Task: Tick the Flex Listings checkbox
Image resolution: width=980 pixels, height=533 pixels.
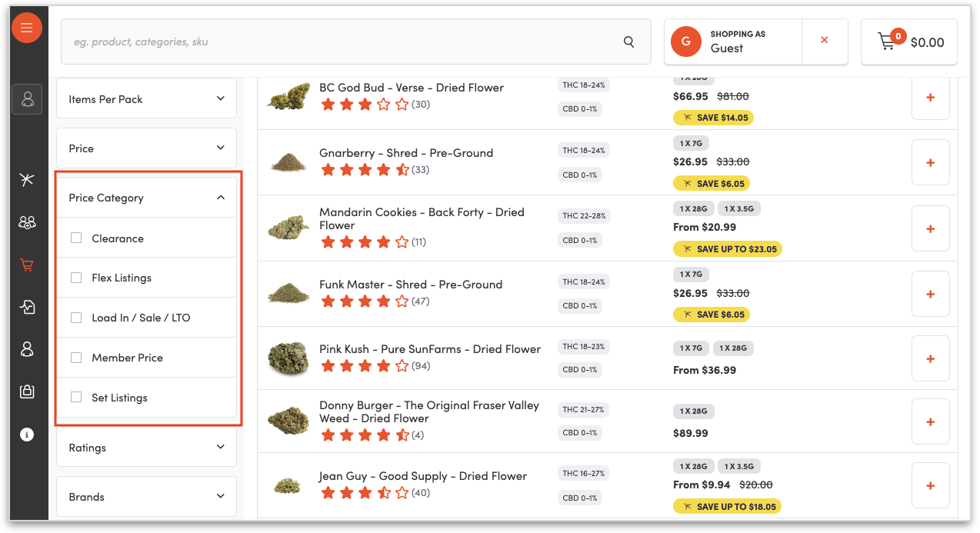Action: pos(76,278)
